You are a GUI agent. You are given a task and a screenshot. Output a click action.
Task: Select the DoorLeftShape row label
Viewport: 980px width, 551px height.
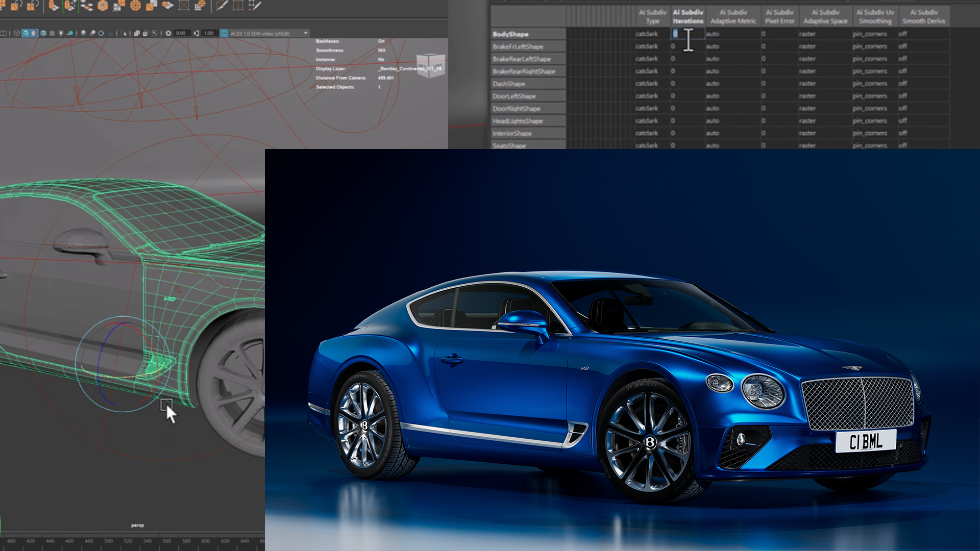pos(514,96)
